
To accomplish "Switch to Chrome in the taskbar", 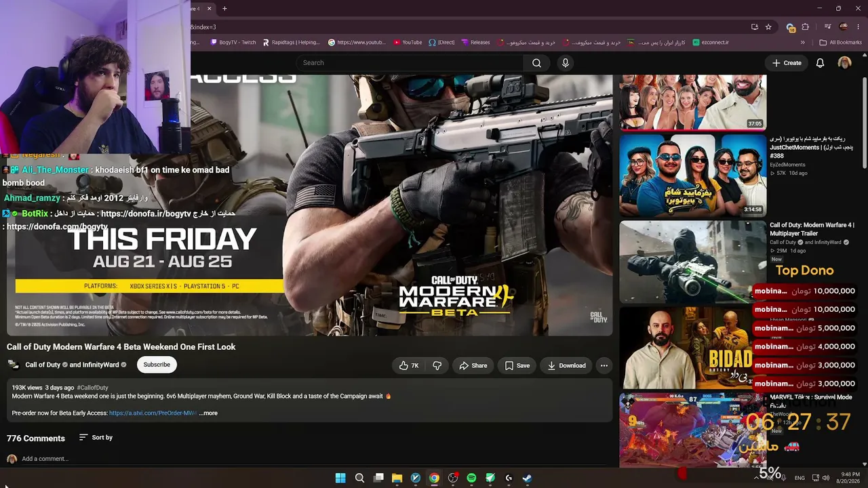I will (x=434, y=478).
